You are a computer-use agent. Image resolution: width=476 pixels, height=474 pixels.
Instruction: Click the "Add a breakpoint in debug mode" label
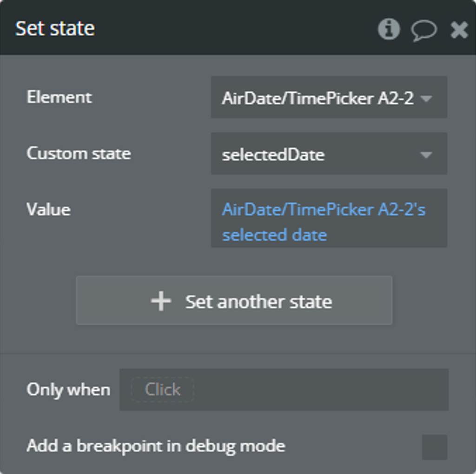tap(156, 446)
